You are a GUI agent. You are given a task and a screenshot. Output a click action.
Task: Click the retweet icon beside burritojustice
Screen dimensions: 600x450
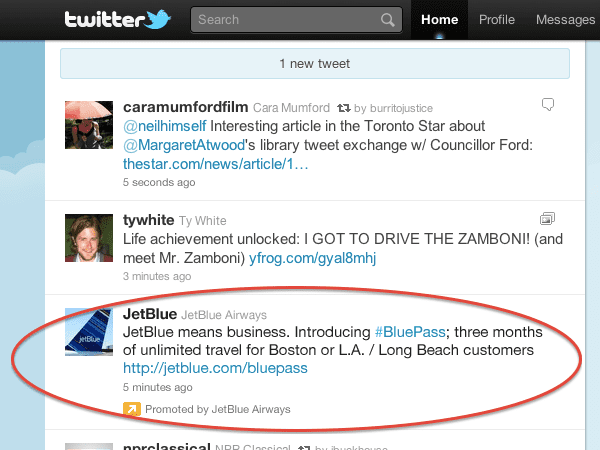[x=342, y=105]
